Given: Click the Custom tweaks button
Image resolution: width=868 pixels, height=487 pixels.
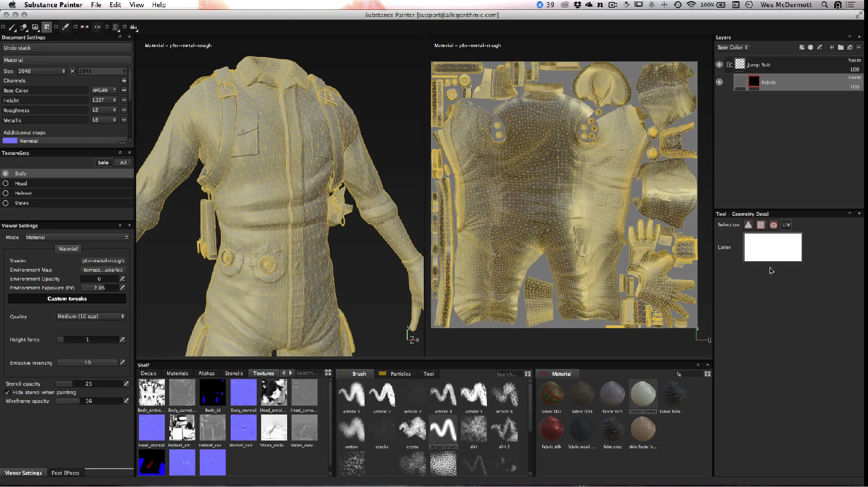Looking at the screenshot, I should pos(67,299).
